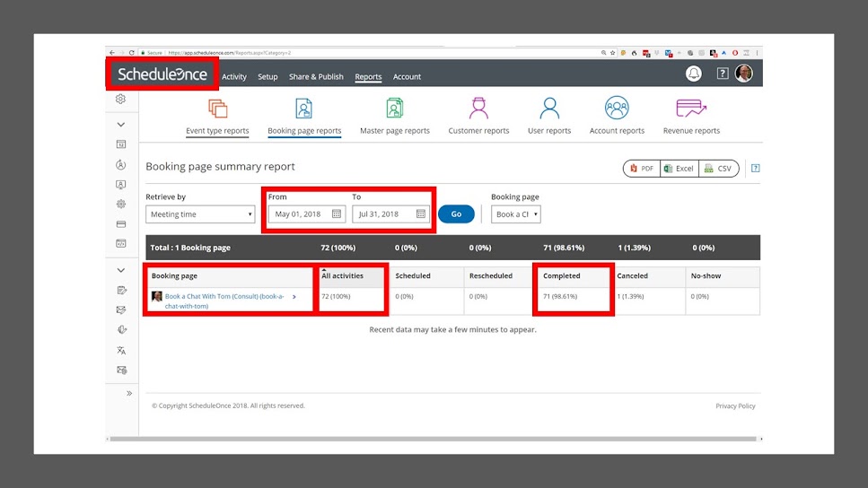Open the help question mark in header

[x=723, y=74]
